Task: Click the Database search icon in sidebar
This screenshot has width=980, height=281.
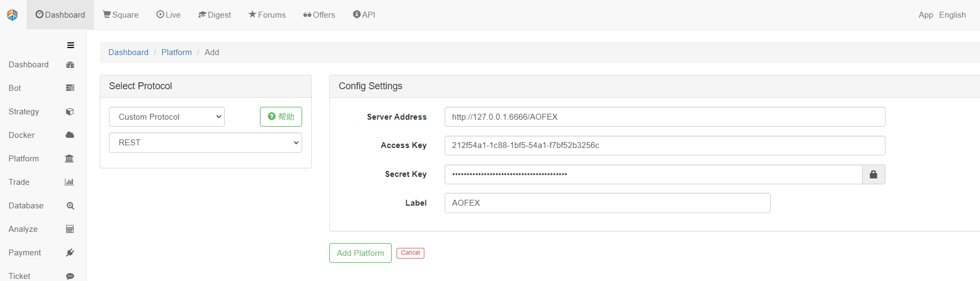Action: [x=70, y=206]
